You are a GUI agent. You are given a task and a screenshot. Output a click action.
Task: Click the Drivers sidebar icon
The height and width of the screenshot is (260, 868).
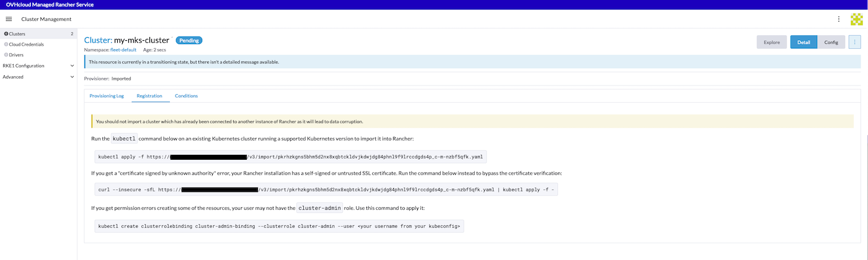tap(6, 55)
